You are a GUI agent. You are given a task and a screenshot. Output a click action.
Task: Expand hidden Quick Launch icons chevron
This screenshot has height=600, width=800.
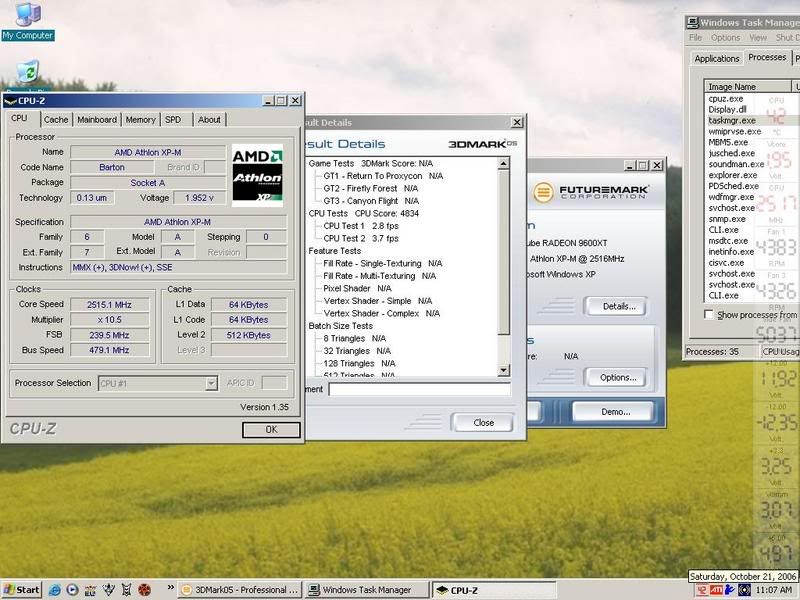tap(170, 587)
